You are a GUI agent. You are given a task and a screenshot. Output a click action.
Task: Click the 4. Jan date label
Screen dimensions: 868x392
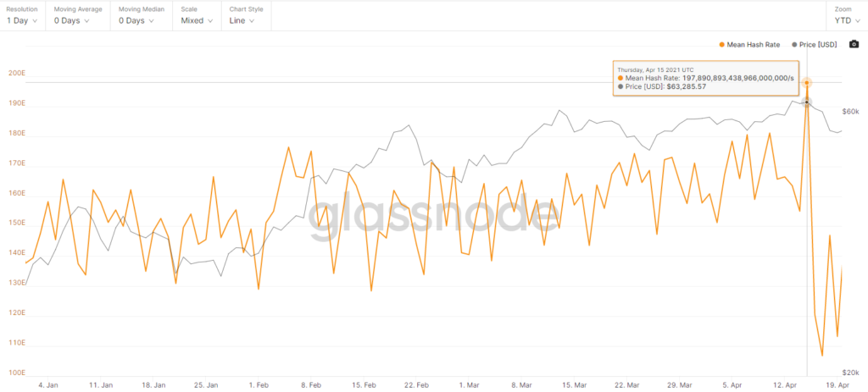[48, 385]
